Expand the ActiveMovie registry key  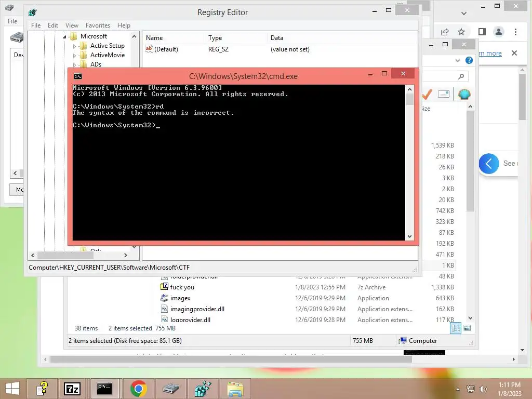tap(74, 55)
